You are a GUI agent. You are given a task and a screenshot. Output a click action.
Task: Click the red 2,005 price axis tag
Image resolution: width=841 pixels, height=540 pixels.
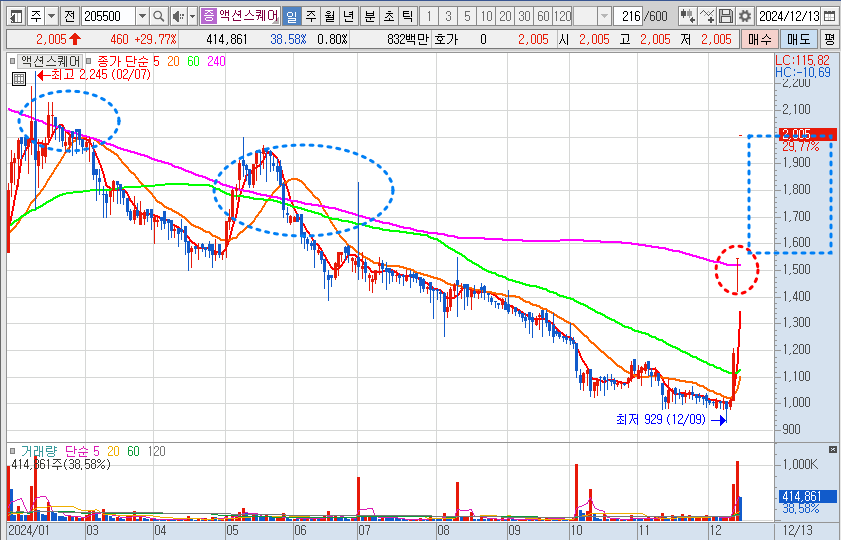(808, 134)
